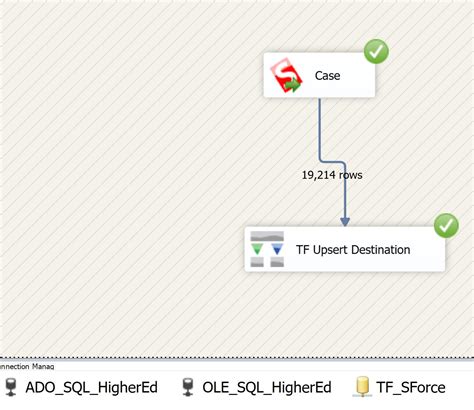This screenshot has height=410, width=474.
Task: Click the green checkmark on TF Upsert Destination
Action: 446,226
